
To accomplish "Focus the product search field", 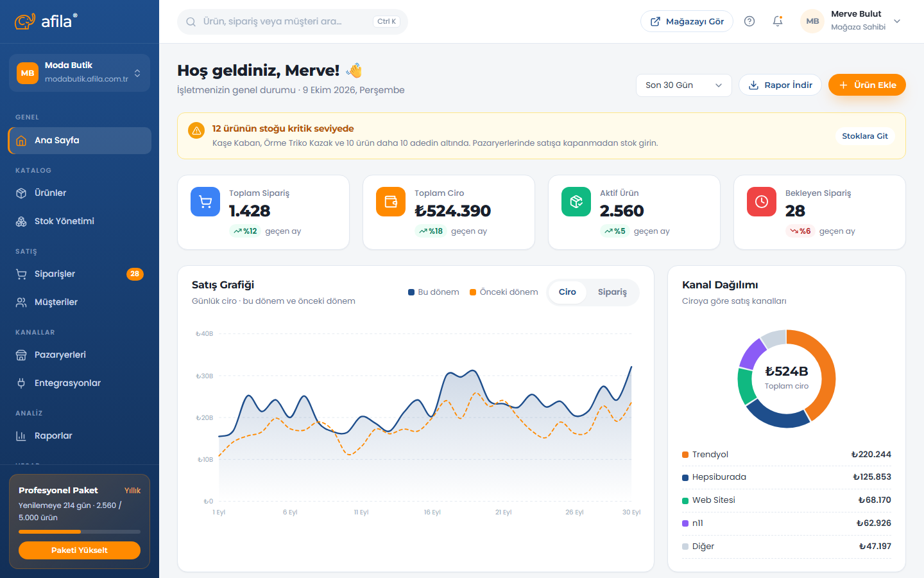I will pyautogui.click(x=293, y=22).
